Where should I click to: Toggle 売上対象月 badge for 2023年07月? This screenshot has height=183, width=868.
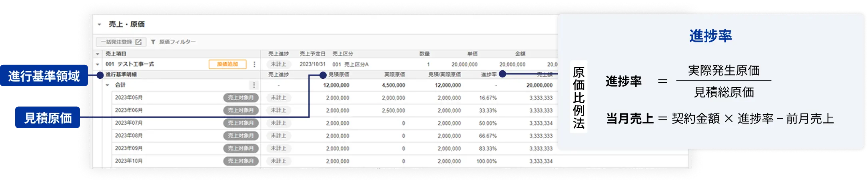coord(241,123)
